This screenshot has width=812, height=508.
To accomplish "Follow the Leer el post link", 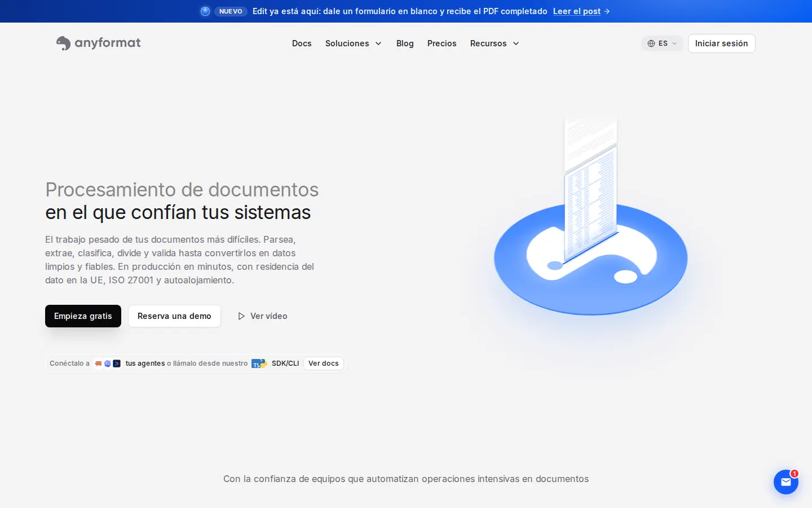I will click(577, 11).
